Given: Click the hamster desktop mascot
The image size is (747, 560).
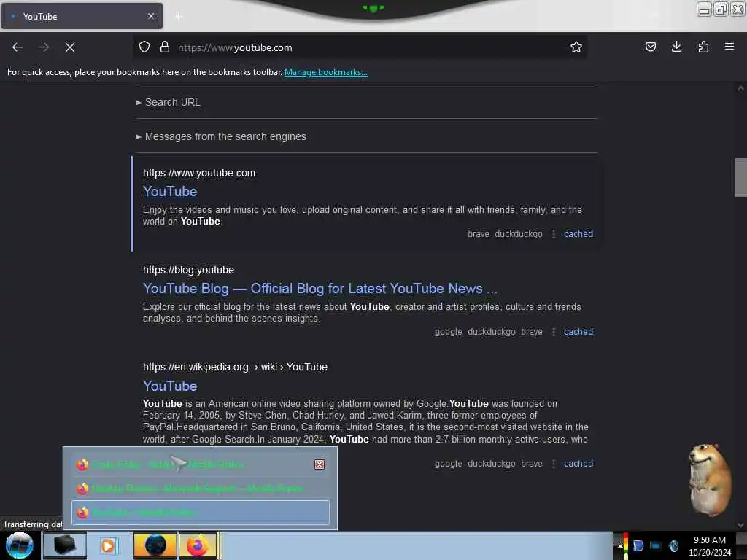Looking at the screenshot, I should click(709, 480).
